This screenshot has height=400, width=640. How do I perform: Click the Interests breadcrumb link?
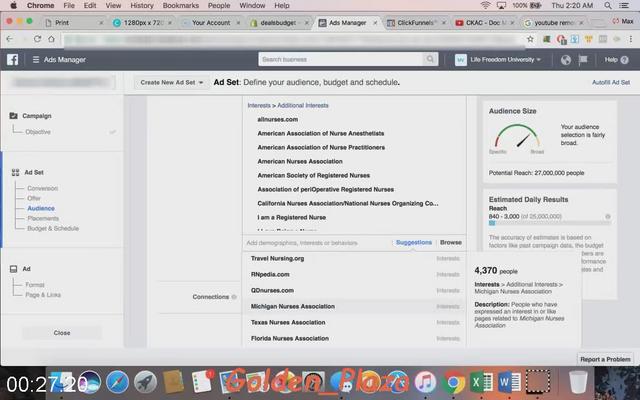coord(259,105)
